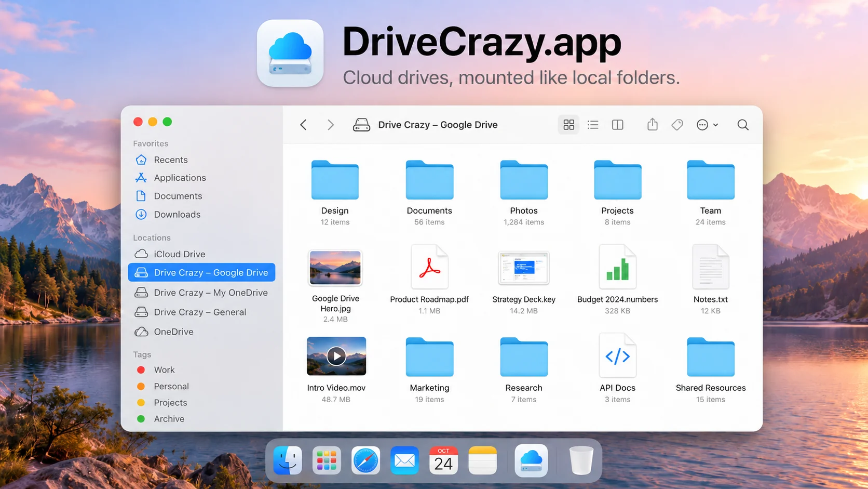
Task: Open Finder from the Dock
Action: coord(288,460)
